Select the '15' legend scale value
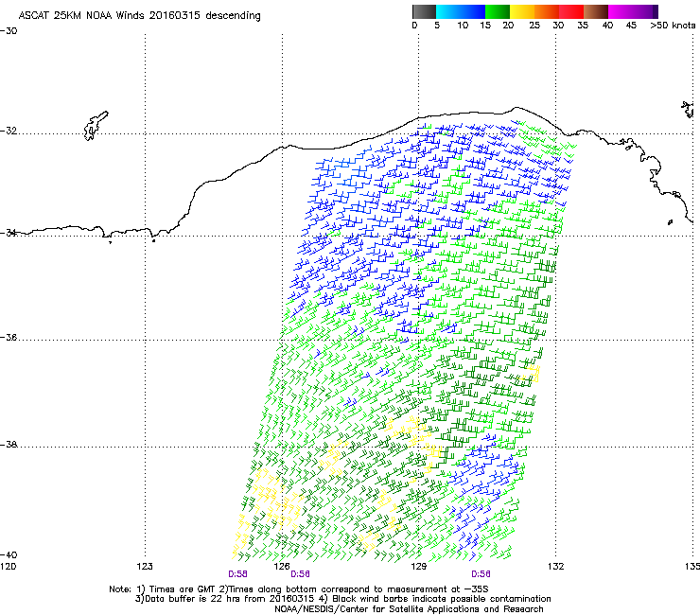700x615 pixels. (x=485, y=26)
